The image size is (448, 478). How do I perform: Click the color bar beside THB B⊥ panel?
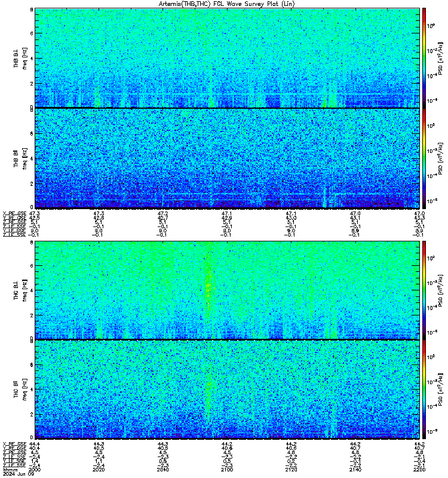[x=424, y=58]
